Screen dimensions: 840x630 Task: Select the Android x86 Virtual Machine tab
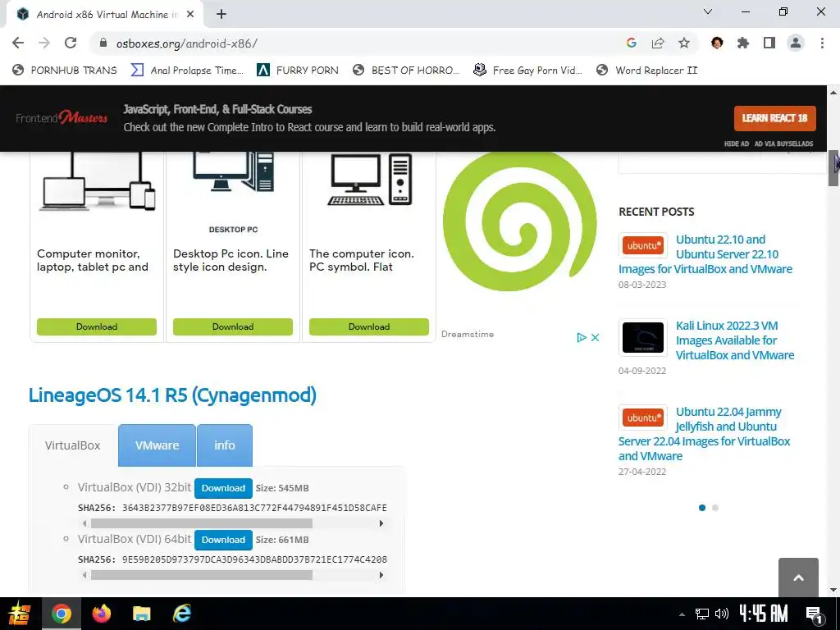106,15
